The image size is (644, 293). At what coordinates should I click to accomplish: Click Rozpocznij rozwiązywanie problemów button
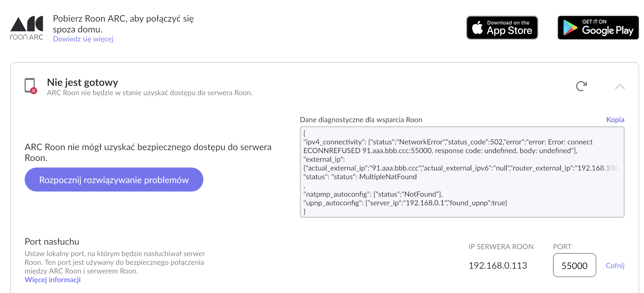pyautogui.click(x=114, y=180)
